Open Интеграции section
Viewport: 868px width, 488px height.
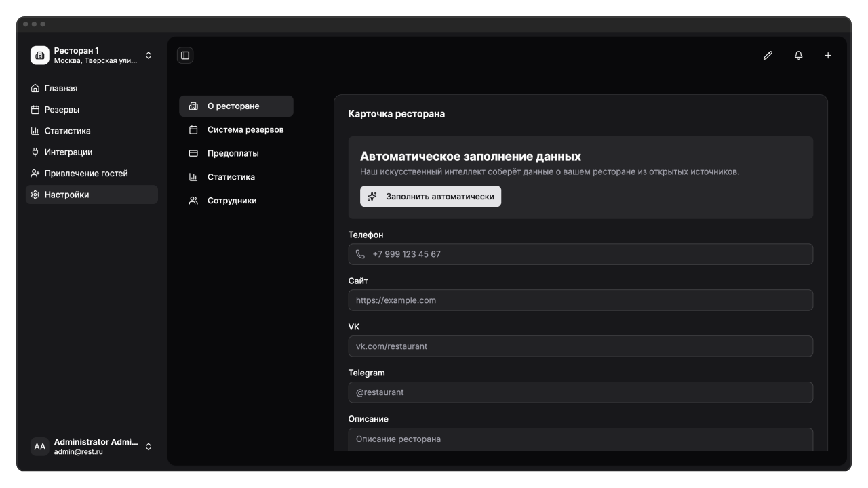[68, 152]
